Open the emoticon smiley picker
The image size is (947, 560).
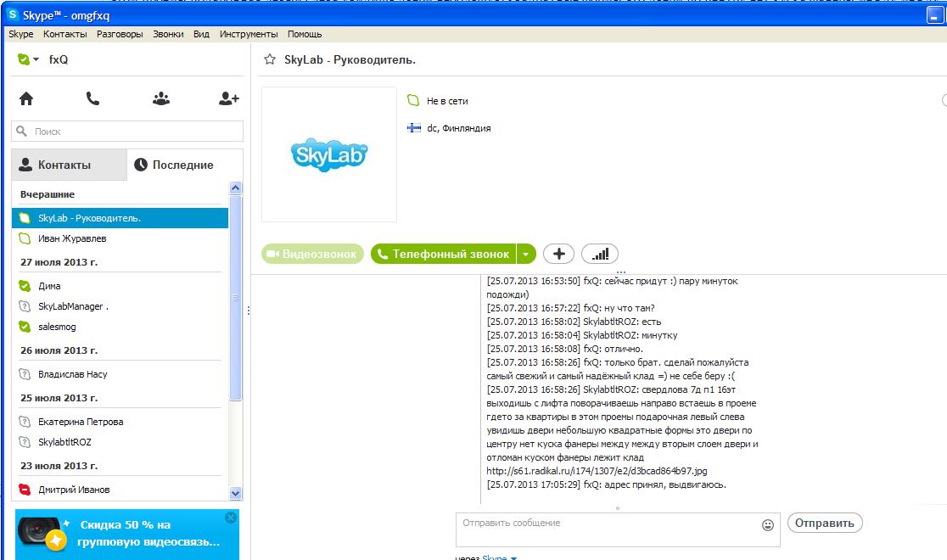coord(768,525)
